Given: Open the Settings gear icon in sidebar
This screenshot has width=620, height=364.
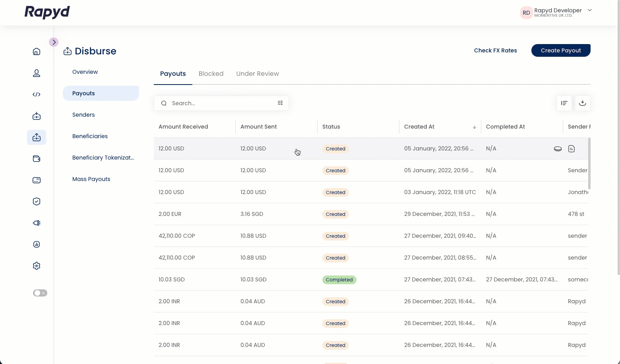Looking at the screenshot, I should [37, 266].
